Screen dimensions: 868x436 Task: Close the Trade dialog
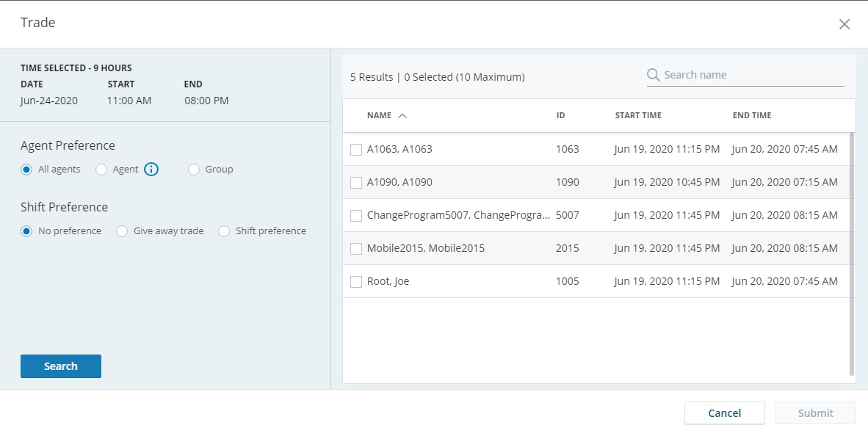point(844,24)
